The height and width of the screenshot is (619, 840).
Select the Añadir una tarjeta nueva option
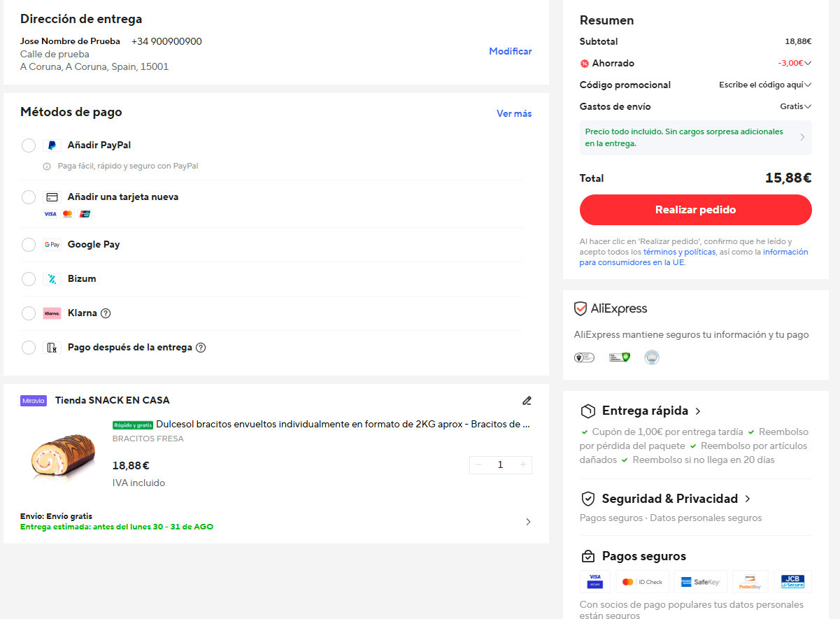click(x=29, y=197)
